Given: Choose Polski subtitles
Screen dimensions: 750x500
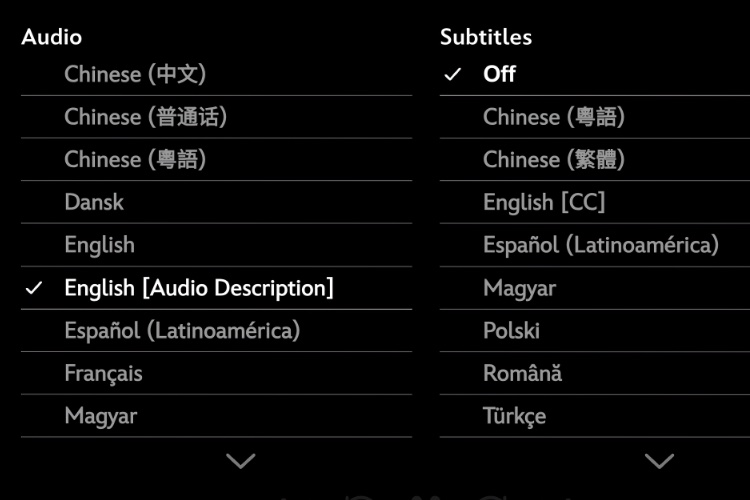Looking at the screenshot, I should [511, 331].
